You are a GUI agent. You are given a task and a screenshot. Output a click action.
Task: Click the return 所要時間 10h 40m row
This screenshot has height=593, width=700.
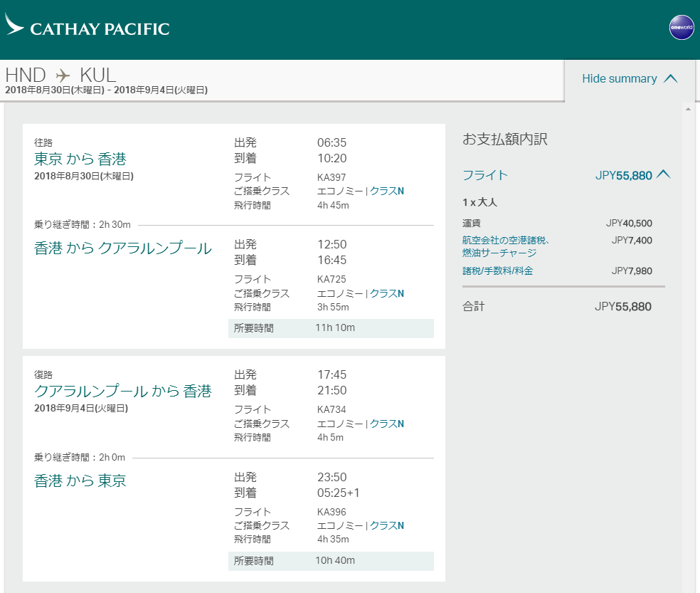coord(331,561)
